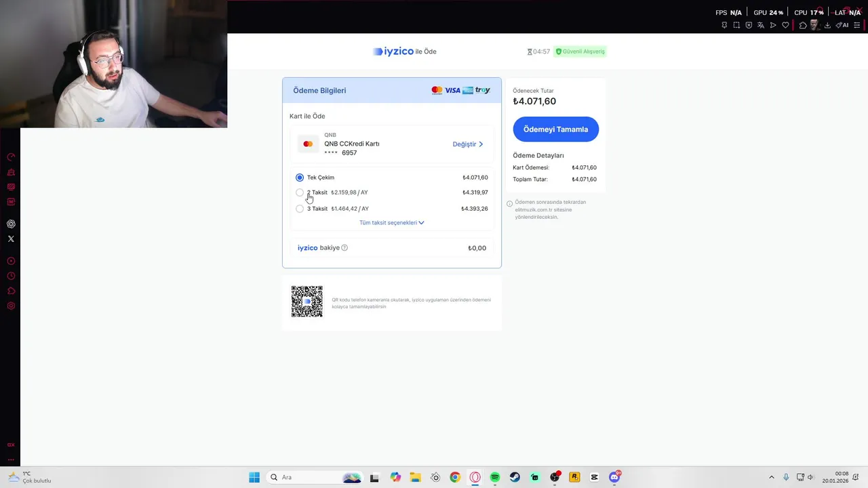The image size is (868, 488).
Task: Open the downloads icon in toolbar
Action: pos(827,25)
